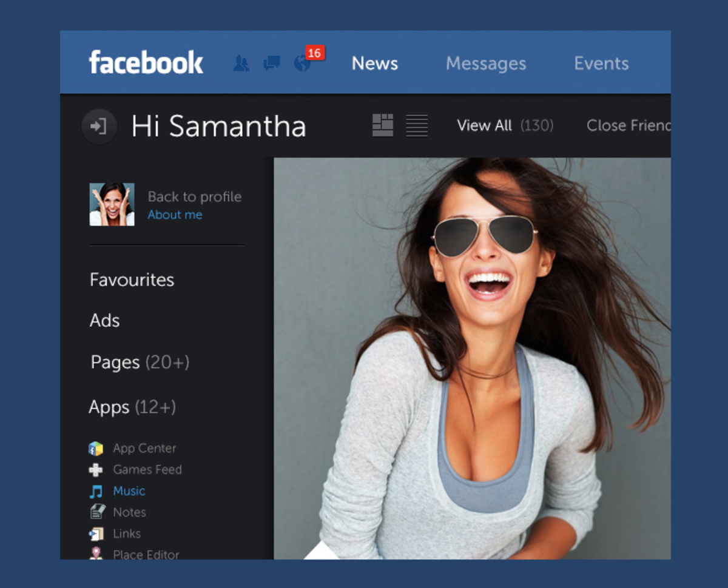Screen dimensions: 728x588
Task: Click Samantha's profile picture thumbnail
Action: point(112,204)
